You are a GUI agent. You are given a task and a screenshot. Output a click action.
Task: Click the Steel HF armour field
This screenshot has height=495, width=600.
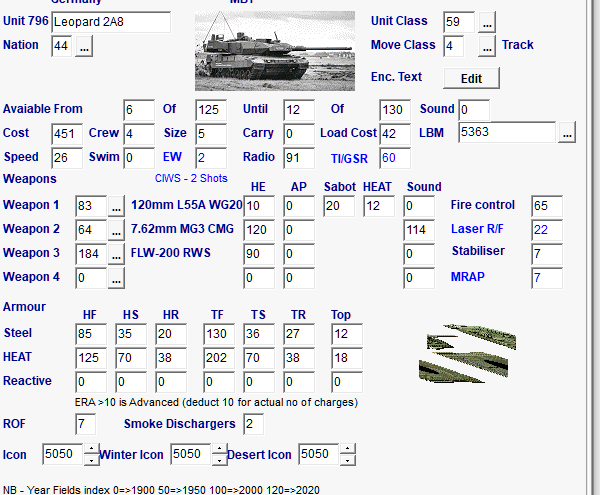(90, 334)
